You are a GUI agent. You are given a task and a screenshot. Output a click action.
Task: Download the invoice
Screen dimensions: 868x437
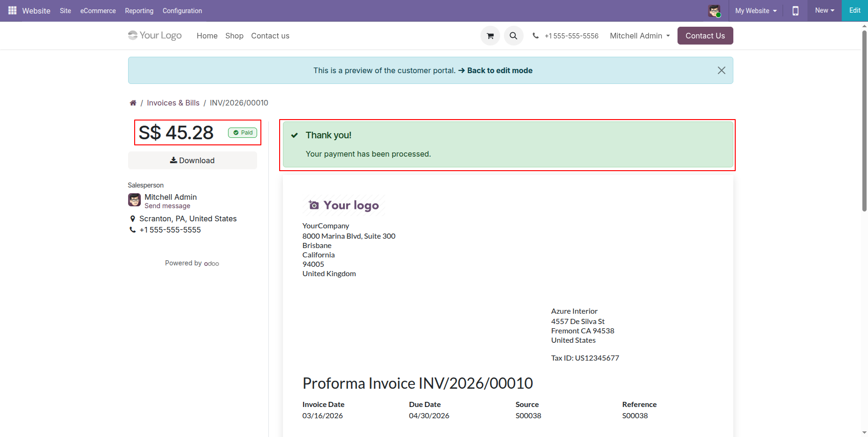(192, 160)
